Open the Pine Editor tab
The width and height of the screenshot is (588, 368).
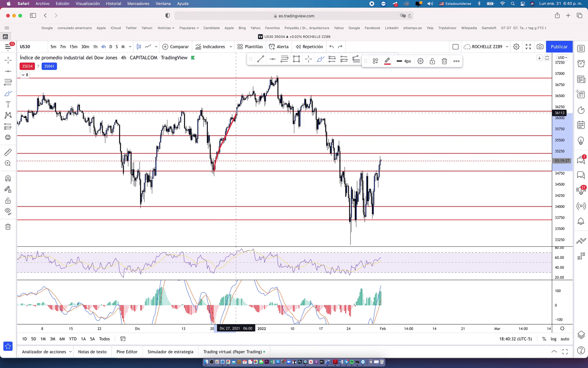click(x=127, y=352)
